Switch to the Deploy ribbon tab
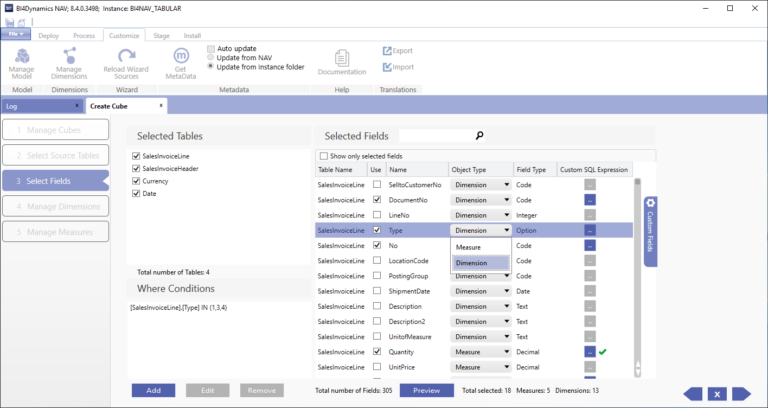 tap(48, 35)
